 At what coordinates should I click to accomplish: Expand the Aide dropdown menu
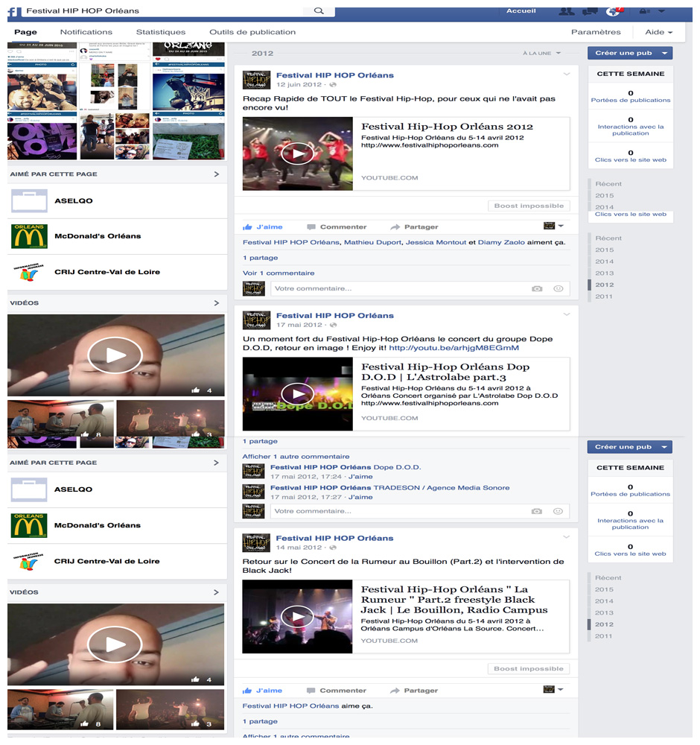659,32
